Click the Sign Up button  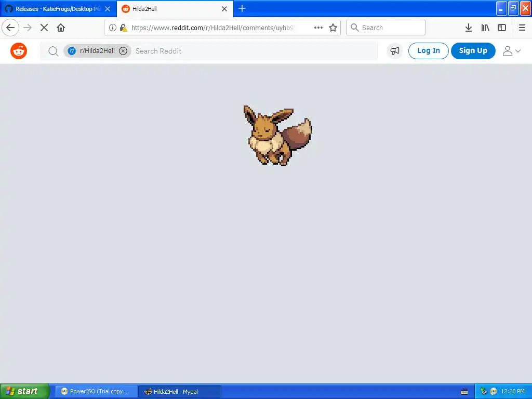[x=473, y=50]
